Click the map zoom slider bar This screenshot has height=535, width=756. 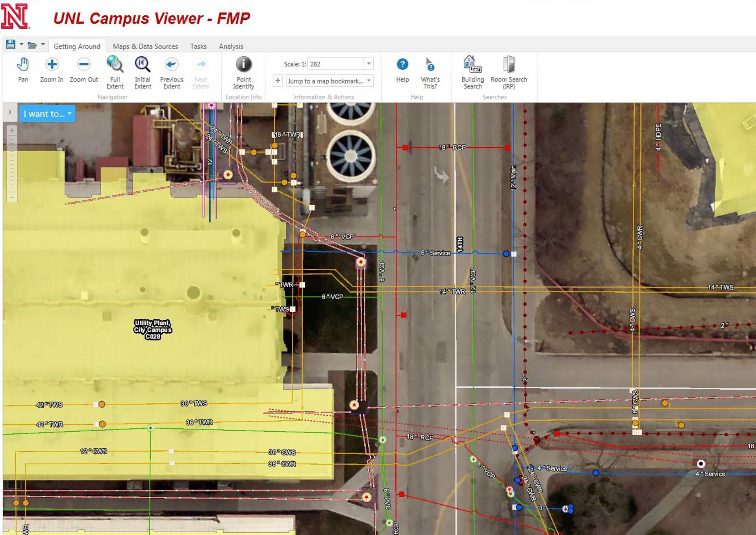click(12, 163)
